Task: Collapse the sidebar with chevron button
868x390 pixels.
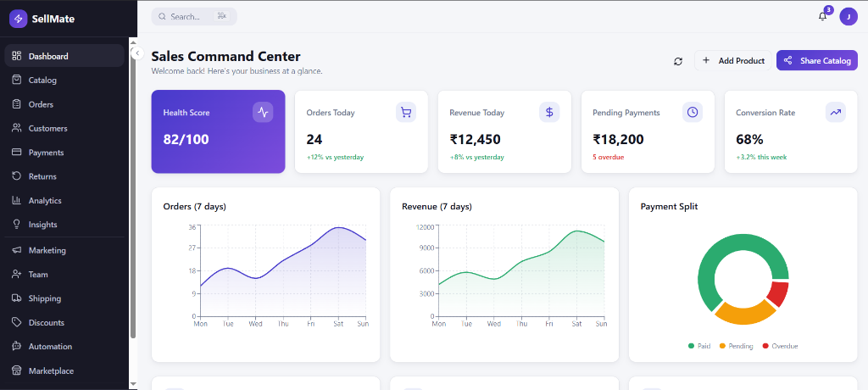Action: click(x=137, y=53)
